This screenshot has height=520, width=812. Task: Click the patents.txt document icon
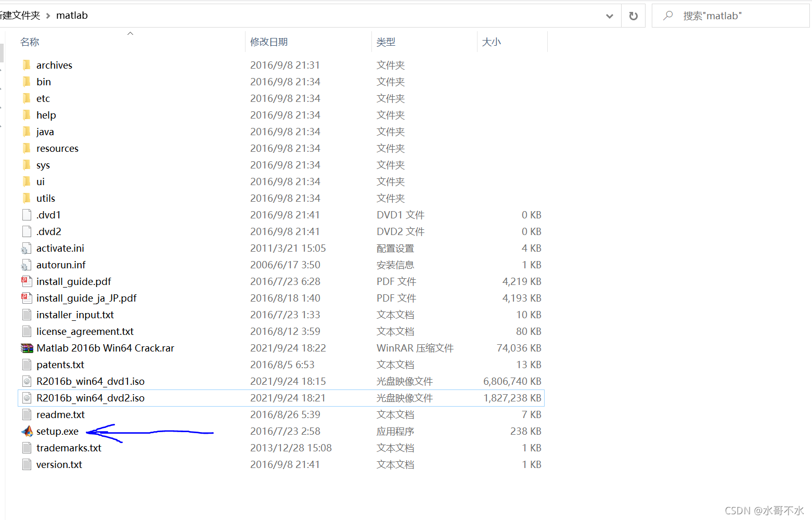tap(27, 365)
